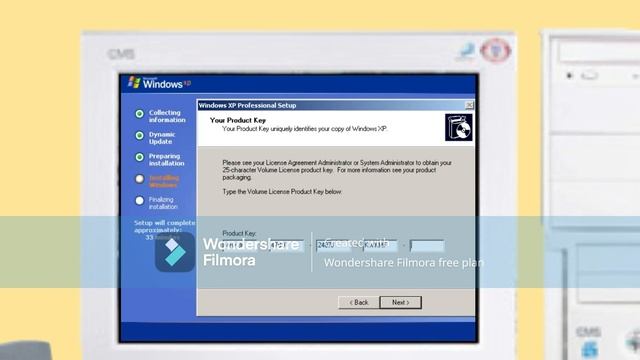This screenshot has height=360, width=640.
Task: Click the first Product Key field
Action: [239, 246]
